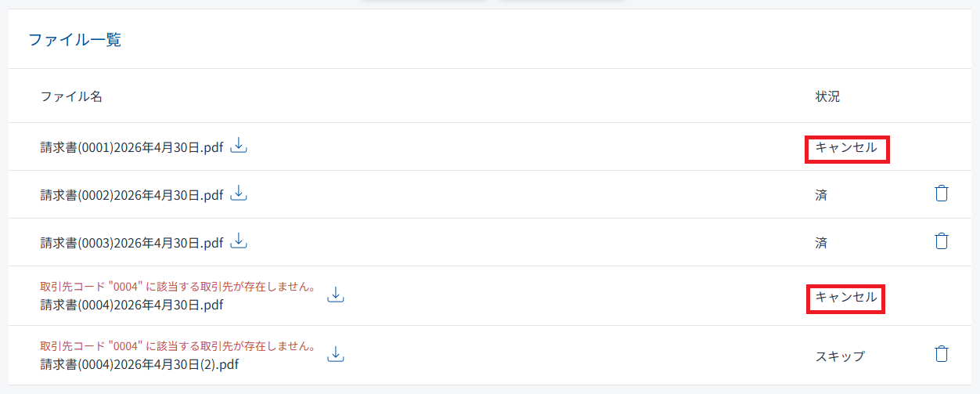Click キャンセル for 請求書(0001) file

(846, 147)
